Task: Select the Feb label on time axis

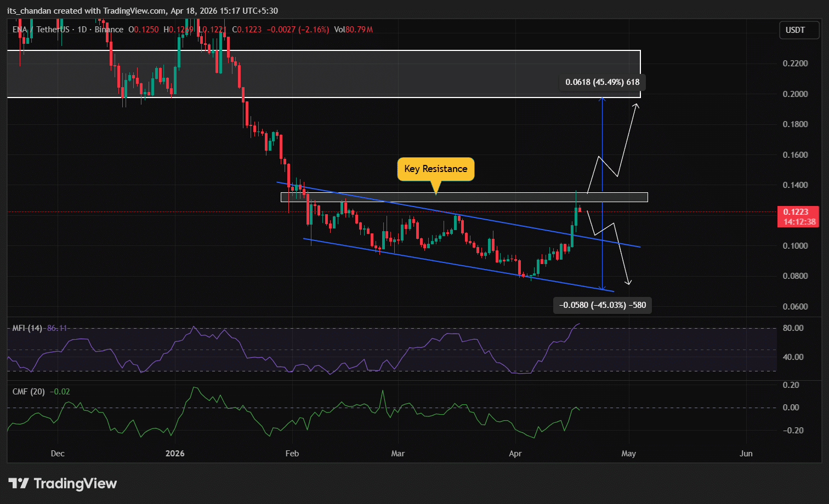Action: coord(292,454)
